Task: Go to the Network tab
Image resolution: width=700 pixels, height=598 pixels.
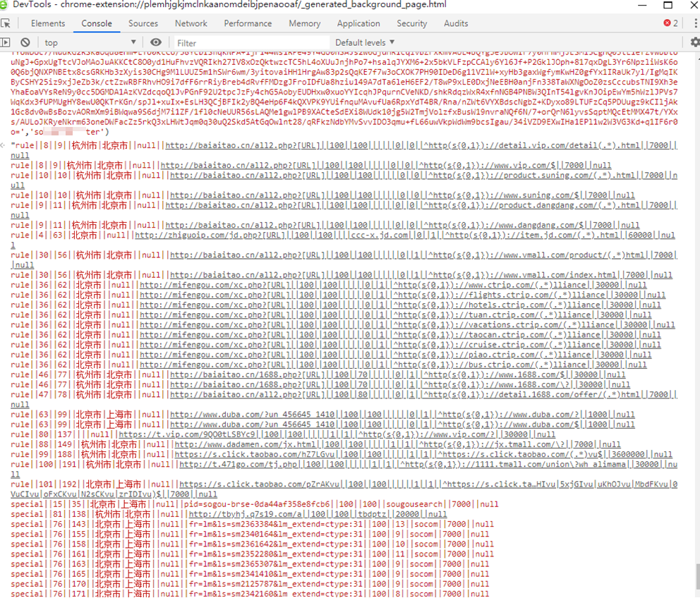Action: [191, 23]
